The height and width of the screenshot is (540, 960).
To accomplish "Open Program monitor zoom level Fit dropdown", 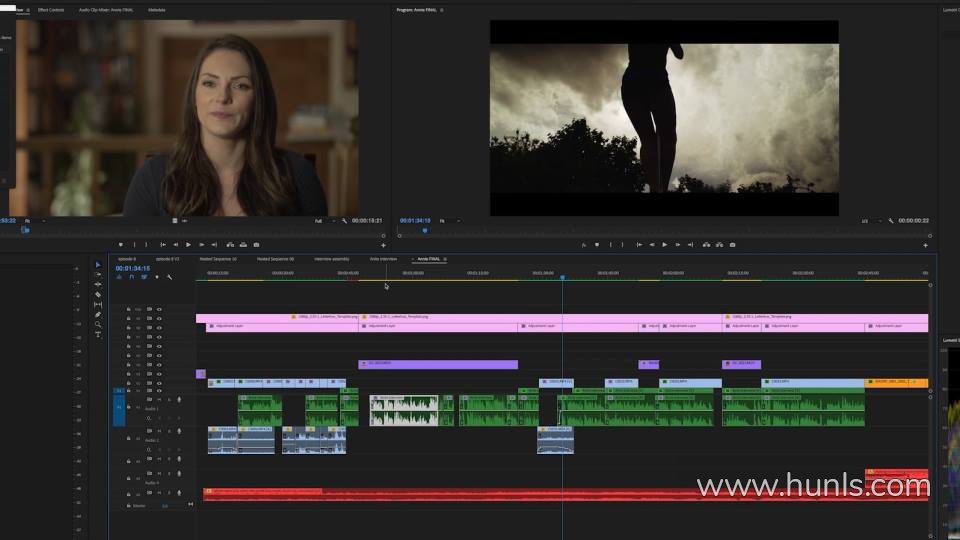I will pyautogui.click(x=449, y=221).
